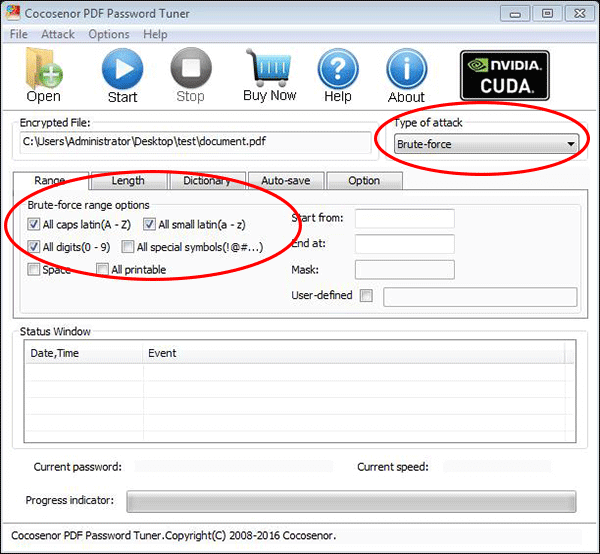Switch to the Option tab
Image resolution: width=600 pixels, height=554 pixels.
[364, 181]
